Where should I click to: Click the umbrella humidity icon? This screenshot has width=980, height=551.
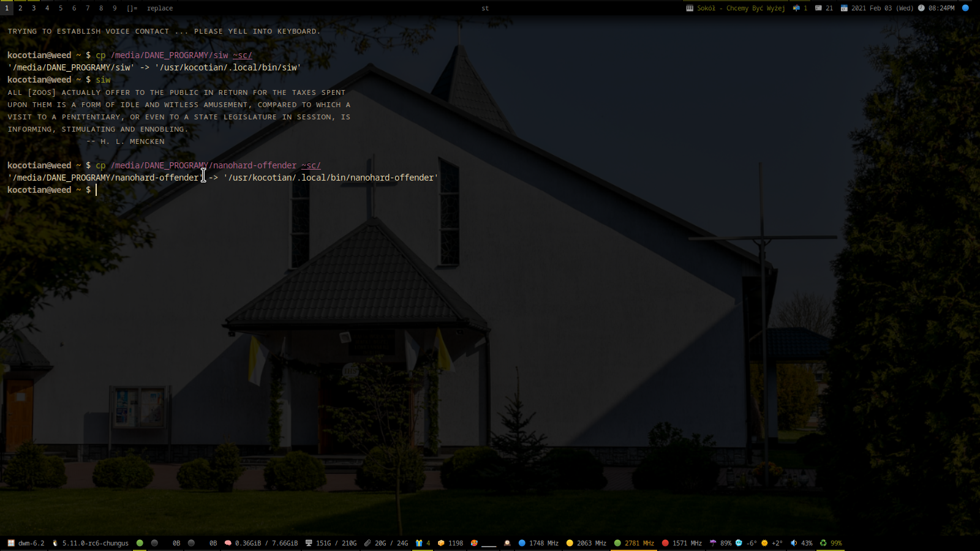(x=713, y=543)
